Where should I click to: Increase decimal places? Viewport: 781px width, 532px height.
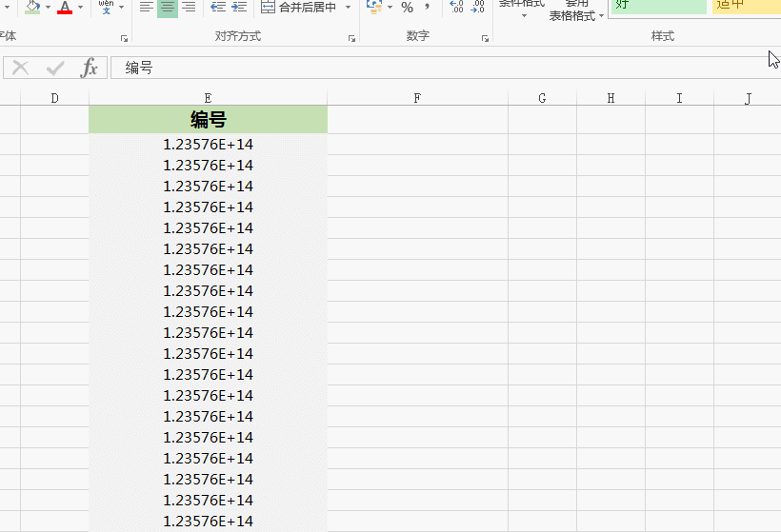[456, 7]
